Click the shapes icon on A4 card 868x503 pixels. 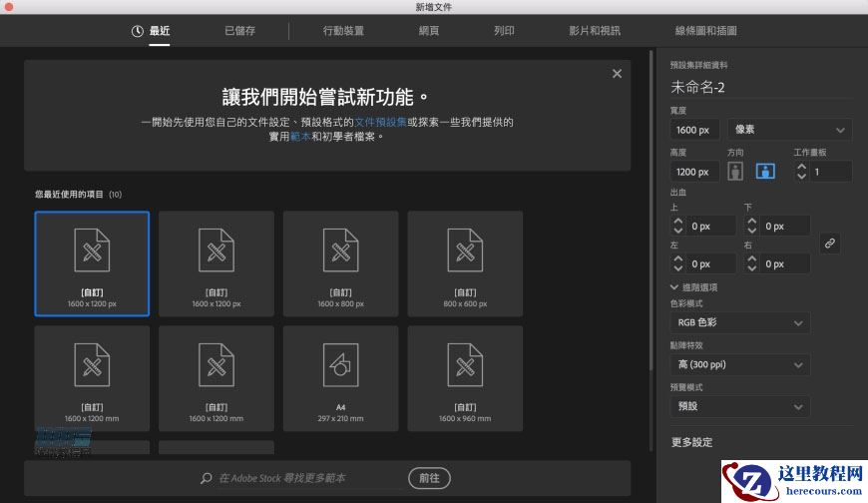(340, 365)
